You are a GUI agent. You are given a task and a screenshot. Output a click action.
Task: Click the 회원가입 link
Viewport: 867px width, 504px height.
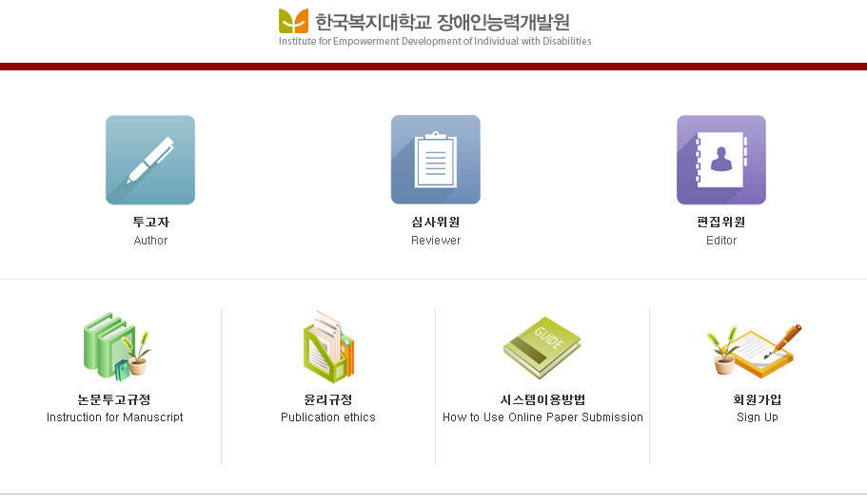point(757,399)
